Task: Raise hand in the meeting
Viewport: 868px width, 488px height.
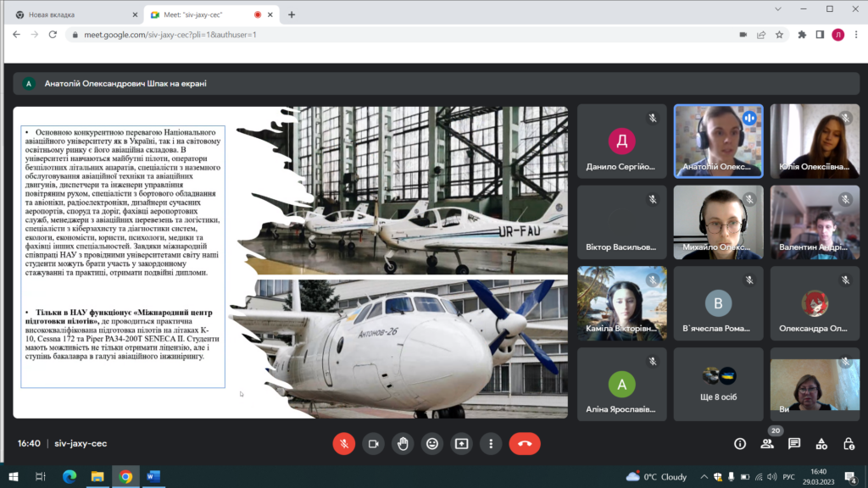Action: click(403, 443)
